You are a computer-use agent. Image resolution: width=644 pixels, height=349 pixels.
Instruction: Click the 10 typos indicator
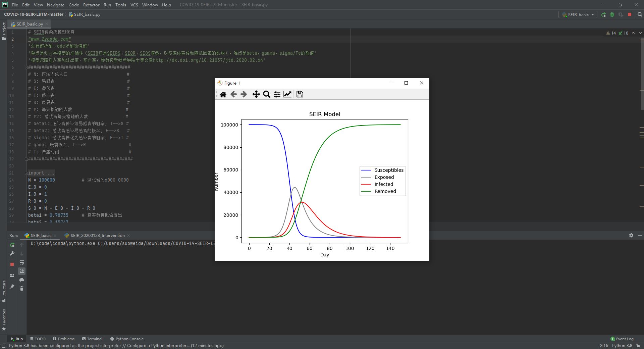624,33
